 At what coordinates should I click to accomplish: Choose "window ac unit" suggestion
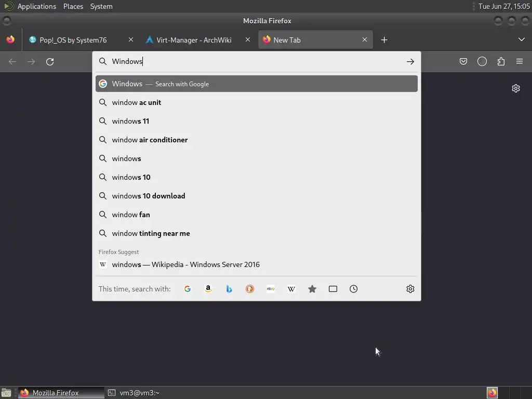pyautogui.click(x=257, y=102)
